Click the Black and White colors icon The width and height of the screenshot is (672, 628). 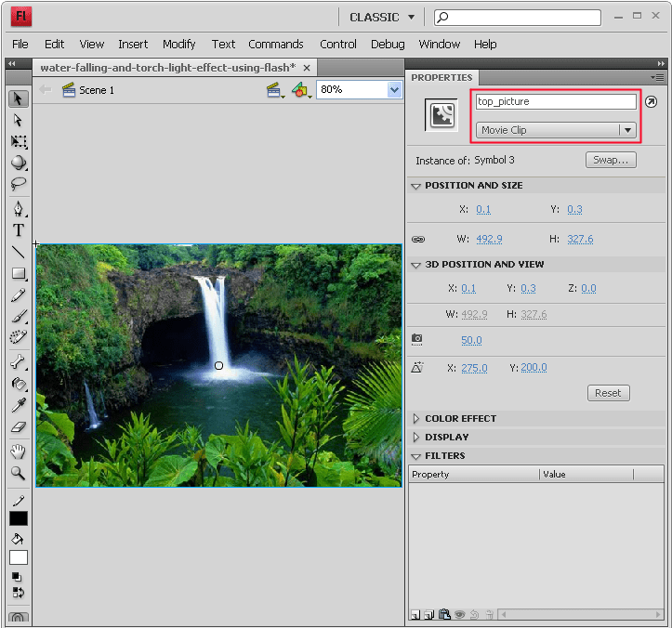17,577
